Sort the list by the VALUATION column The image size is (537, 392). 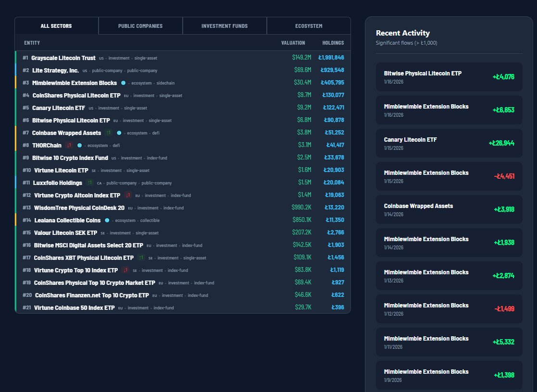293,43
